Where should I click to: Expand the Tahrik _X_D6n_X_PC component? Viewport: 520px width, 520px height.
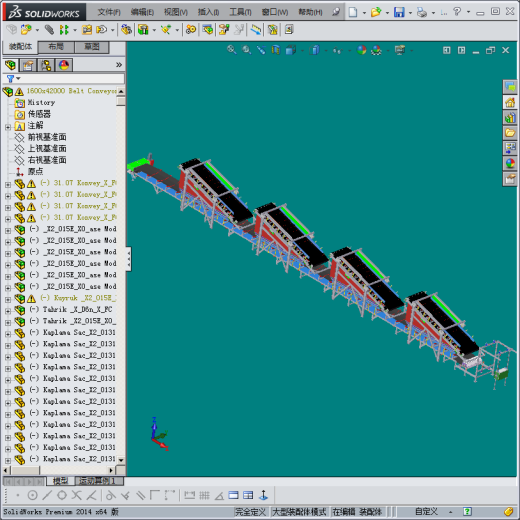[x=8, y=311]
